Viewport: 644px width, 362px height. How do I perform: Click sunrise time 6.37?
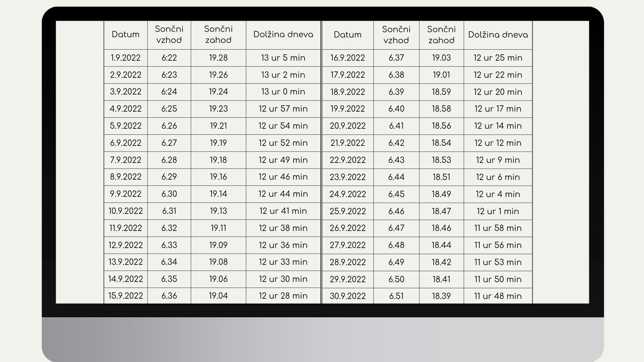[x=396, y=58]
